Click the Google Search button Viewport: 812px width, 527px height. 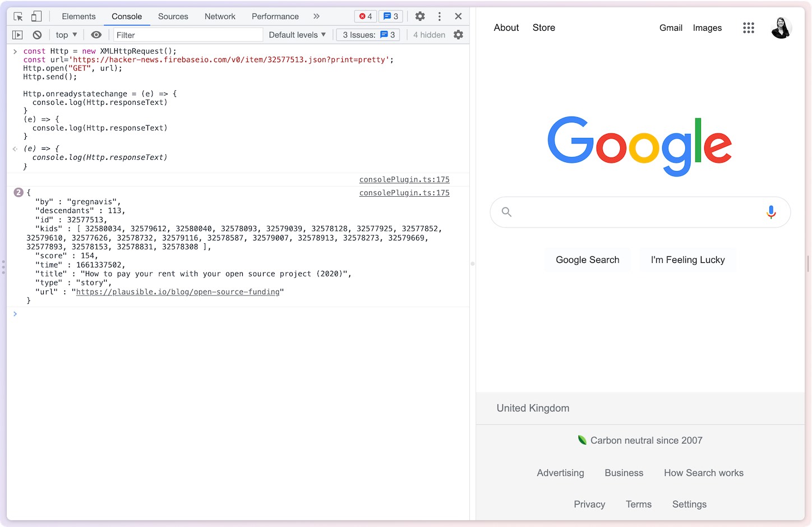pyautogui.click(x=588, y=260)
